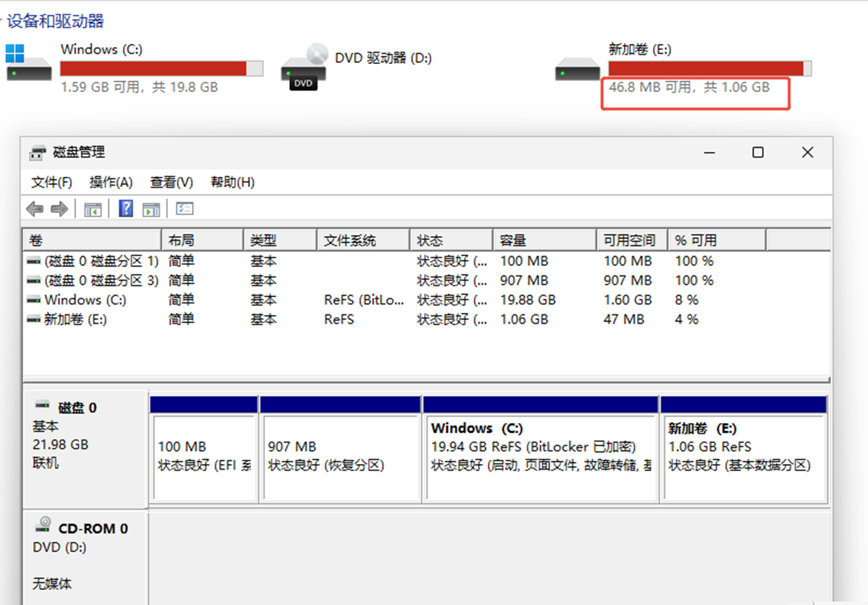
Task: Sort by the 容量 column header
Action: [545, 240]
